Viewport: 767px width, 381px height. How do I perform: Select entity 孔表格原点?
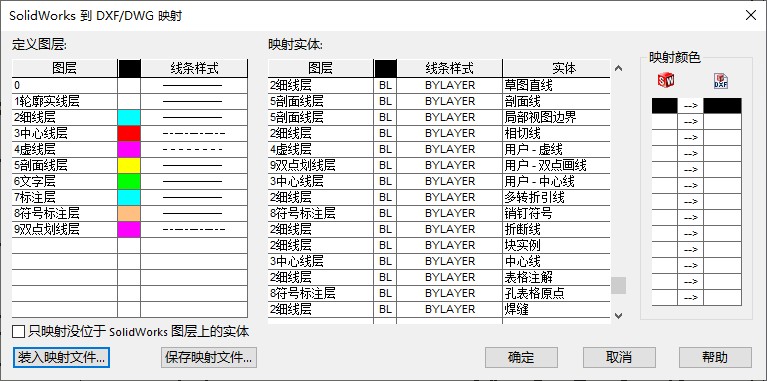(x=557, y=293)
